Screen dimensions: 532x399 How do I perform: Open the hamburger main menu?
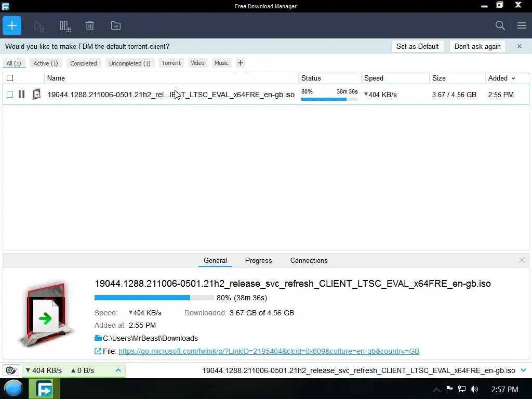coord(522,25)
